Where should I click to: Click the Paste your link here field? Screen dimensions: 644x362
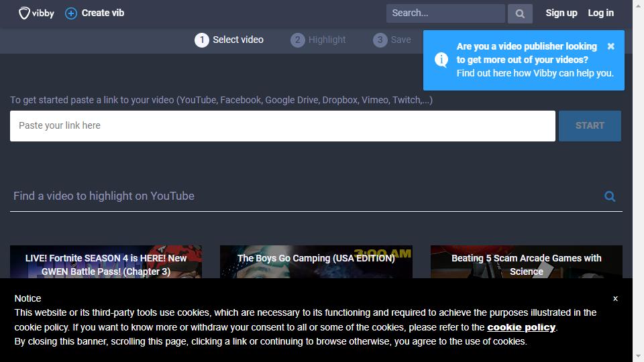tap(282, 126)
